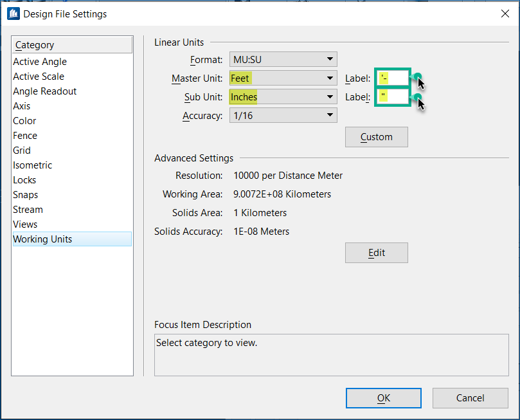Open the Sub Unit dropdown showing Inches

point(283,97)
